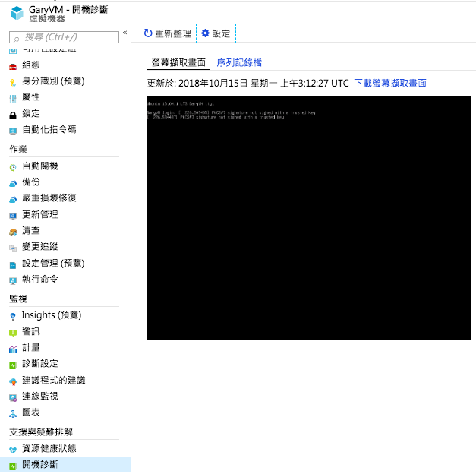Select the highlighted 開機診斷 menu item

[x=65, y=465]
